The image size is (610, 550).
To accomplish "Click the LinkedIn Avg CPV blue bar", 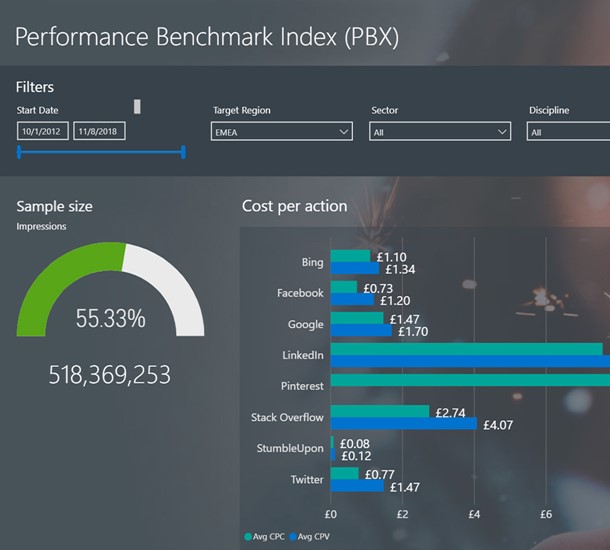I will (470, 362).
